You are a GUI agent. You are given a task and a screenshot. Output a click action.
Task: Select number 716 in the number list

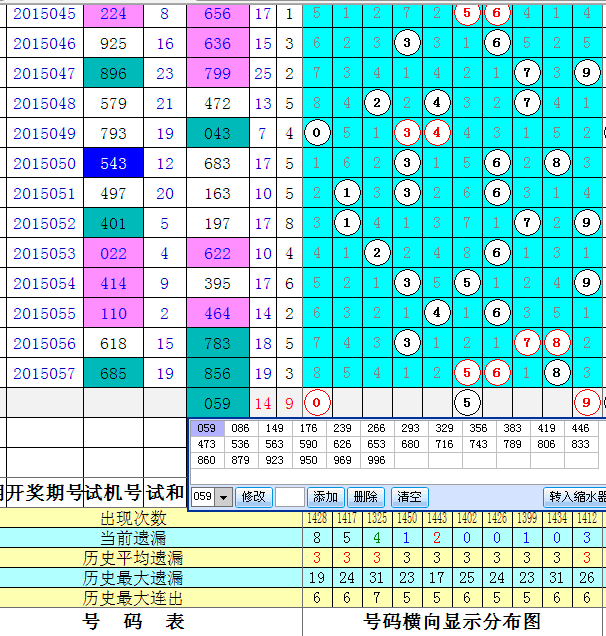pos(445,445)
